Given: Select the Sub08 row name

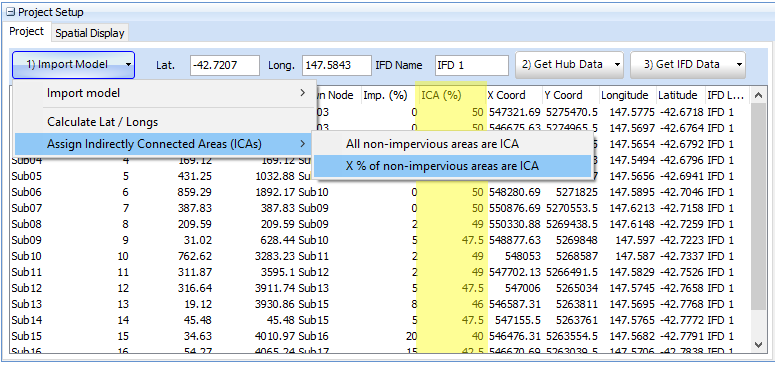Looking at the screenshot, I should (26, 224).
